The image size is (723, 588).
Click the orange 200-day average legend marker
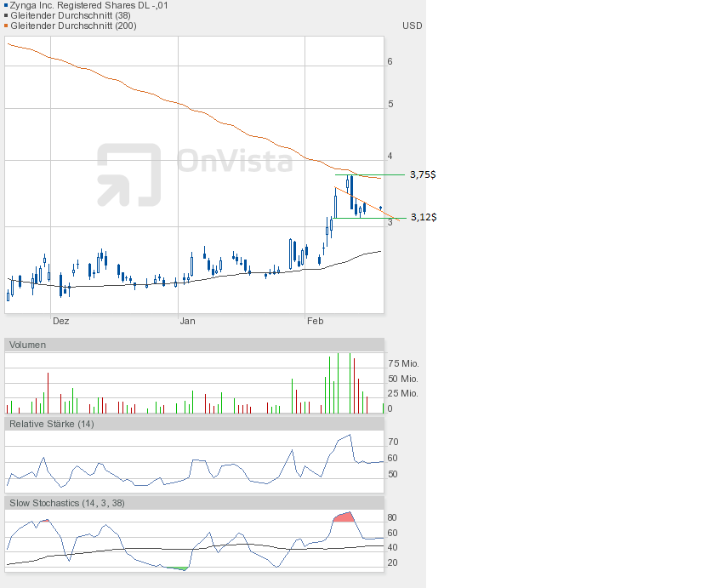click(x=5, y=26)
